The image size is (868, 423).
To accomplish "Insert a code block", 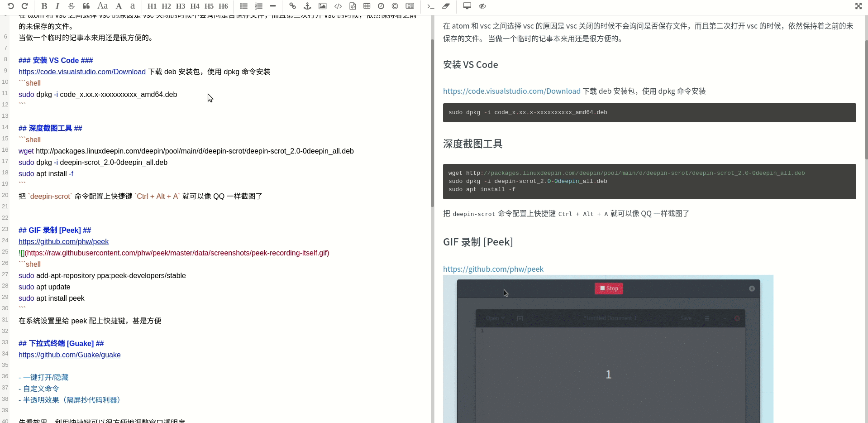I will [353, 6].
